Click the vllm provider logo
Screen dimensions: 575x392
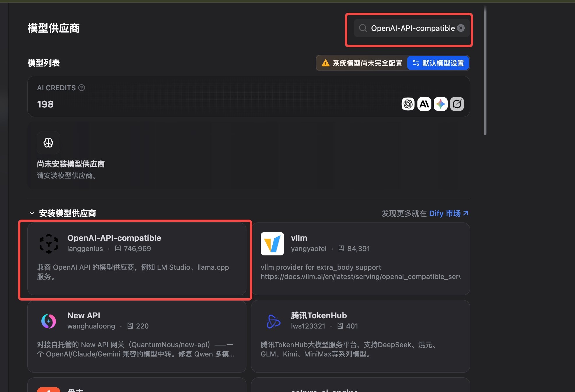(272, 244)
